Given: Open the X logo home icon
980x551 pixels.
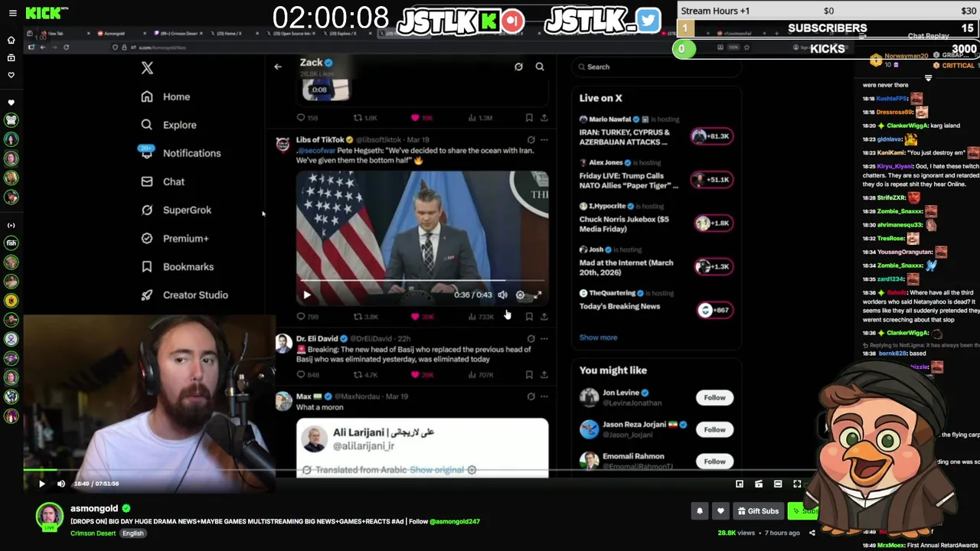Looking at the screenshot, I should (x=147, y=67).
